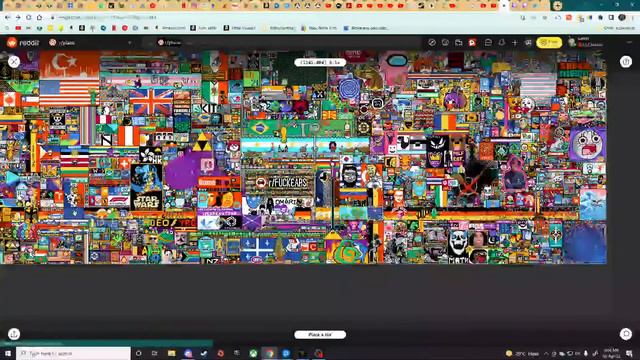Viewport: 640px width, 360px height.
Task: Open the user account dropdown
Action: (600, 42)
